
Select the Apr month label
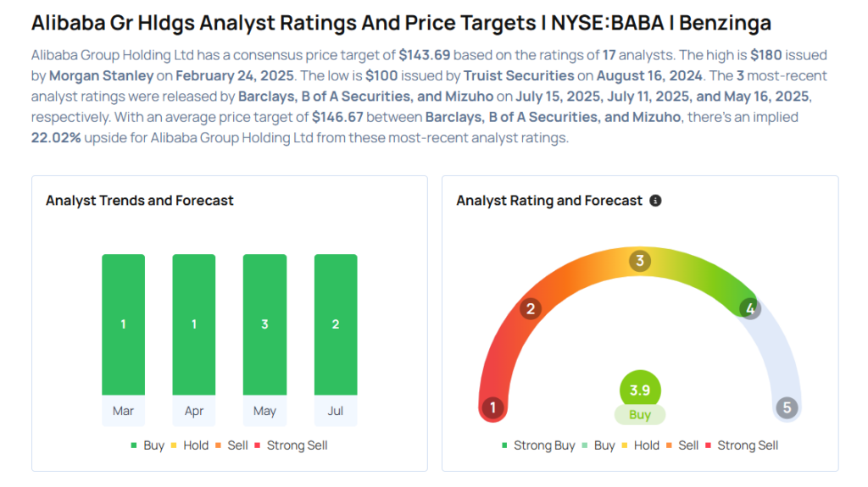pos(193,411)
